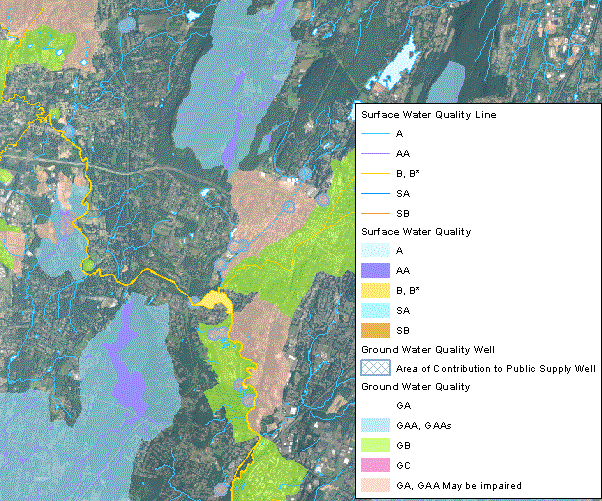Click the 'GA, GAA May be impaired' label
This screenshot has width=602, height=501.
[459, 486]
